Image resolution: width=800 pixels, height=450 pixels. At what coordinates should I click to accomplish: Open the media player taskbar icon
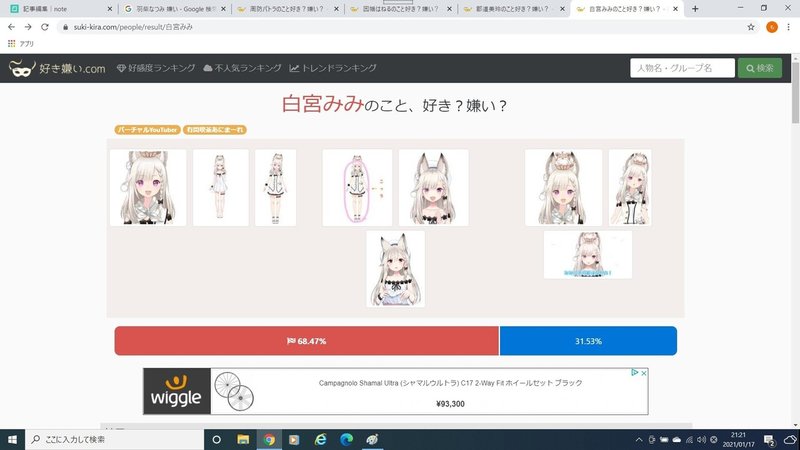click(294, 439)
